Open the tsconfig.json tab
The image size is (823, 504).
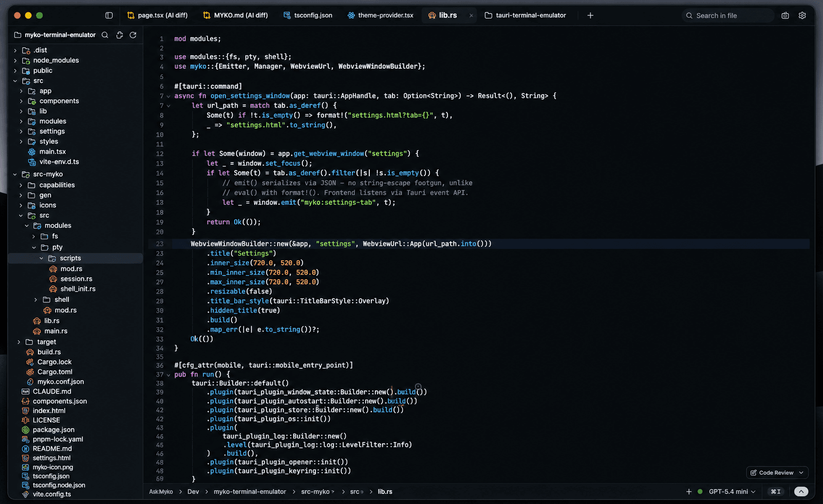pos(308,15)
